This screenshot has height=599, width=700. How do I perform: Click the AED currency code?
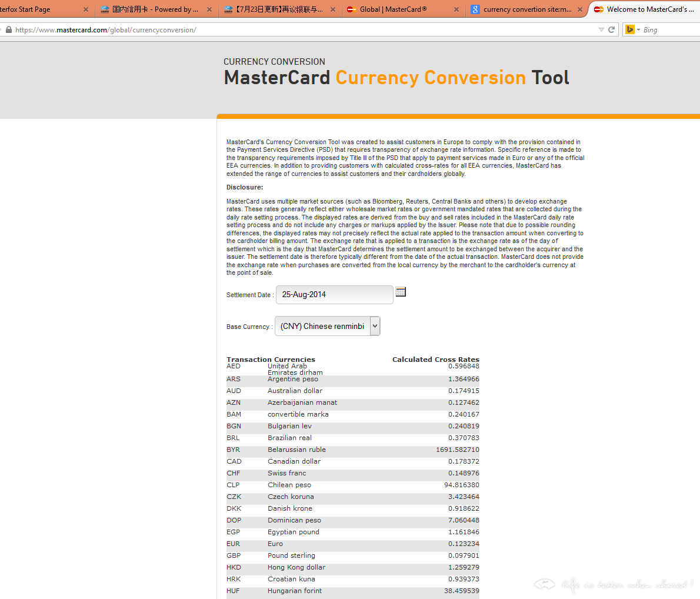point(234,366)
